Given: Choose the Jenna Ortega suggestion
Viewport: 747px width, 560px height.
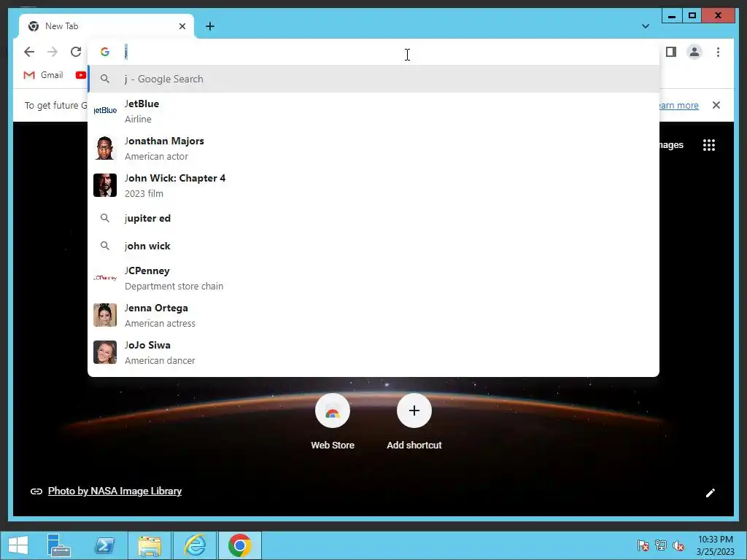Looking at the screenshot, I should 373,315.
